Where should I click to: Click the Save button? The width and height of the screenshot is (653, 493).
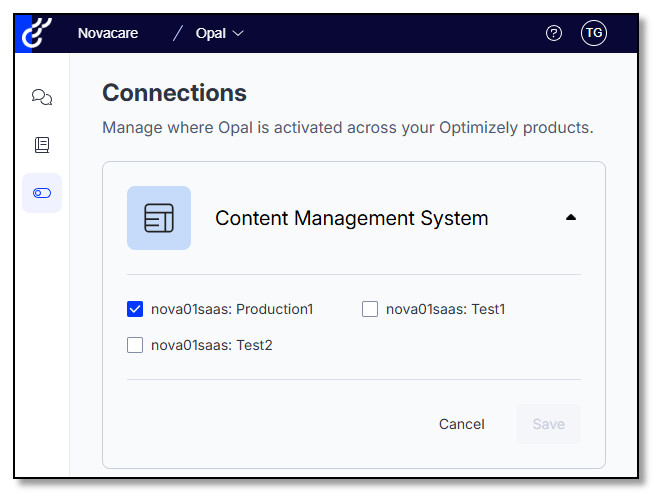(x=548, y=424)
